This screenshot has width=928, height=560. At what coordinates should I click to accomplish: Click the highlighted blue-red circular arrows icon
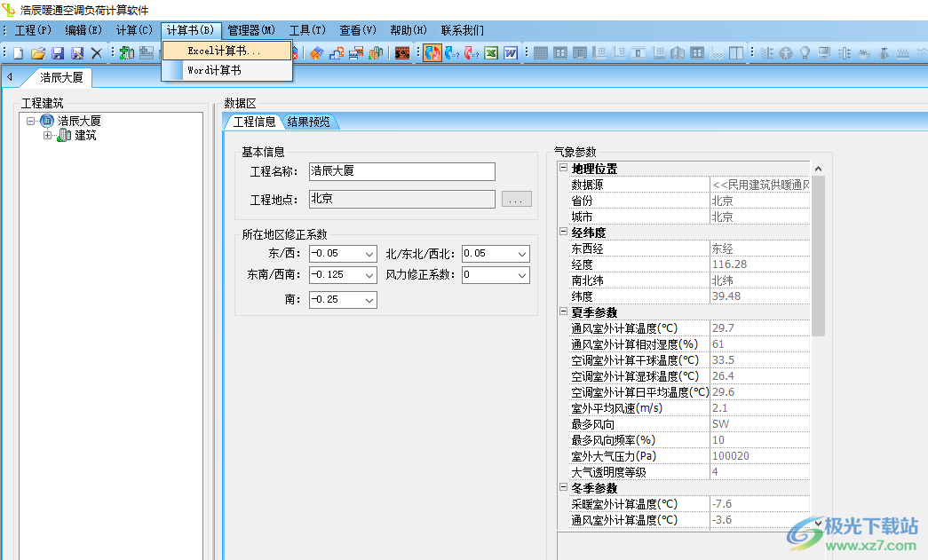(x=432, y=53)
